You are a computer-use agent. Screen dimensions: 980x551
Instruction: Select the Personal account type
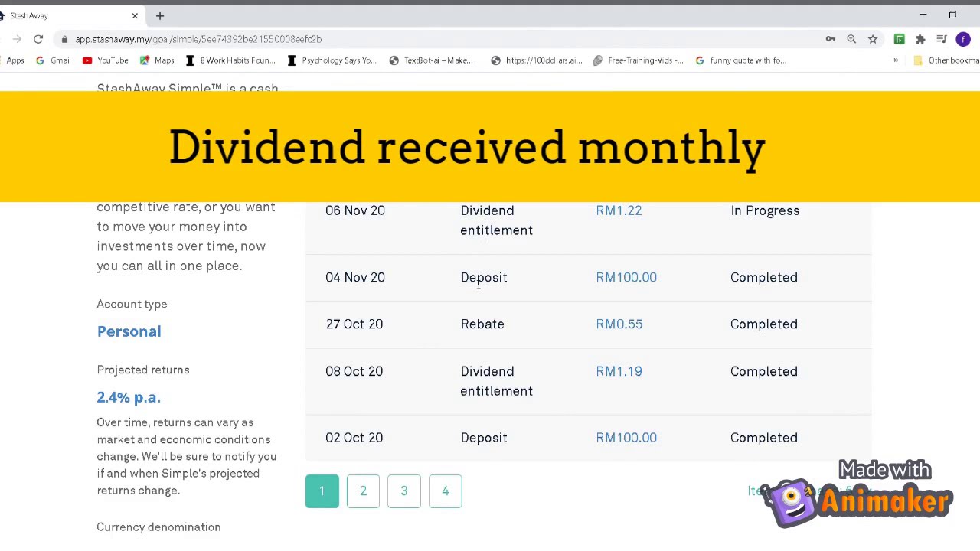pos(129,331)
